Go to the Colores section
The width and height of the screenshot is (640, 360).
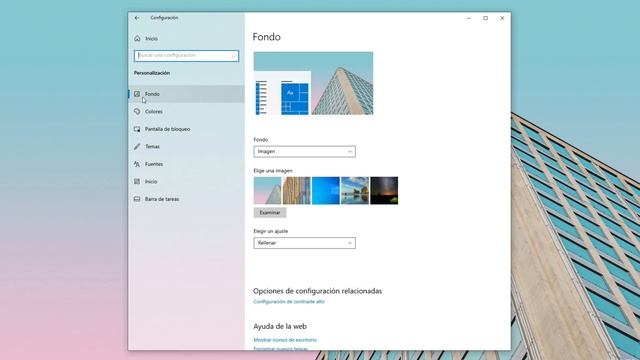pyautogui.click(x=154, y=111)
